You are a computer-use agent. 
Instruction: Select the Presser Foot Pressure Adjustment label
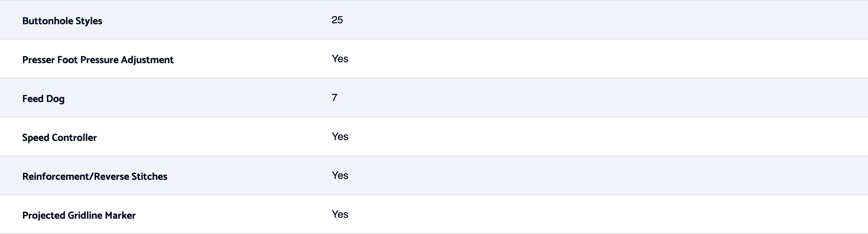pos(98,60)
